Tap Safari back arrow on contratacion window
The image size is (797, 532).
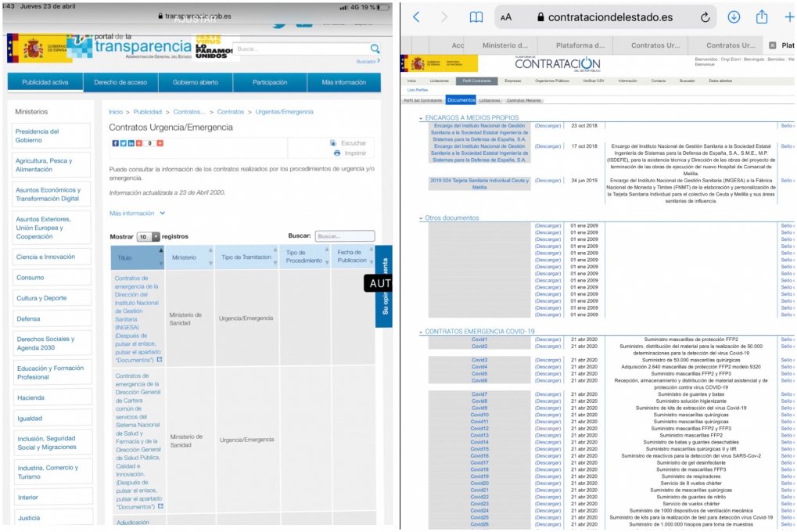coord(416,16)
